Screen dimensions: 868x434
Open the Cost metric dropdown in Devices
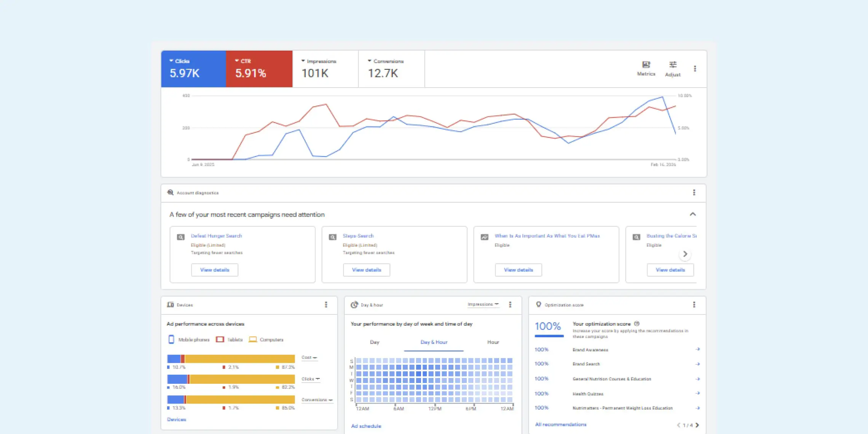309,357
